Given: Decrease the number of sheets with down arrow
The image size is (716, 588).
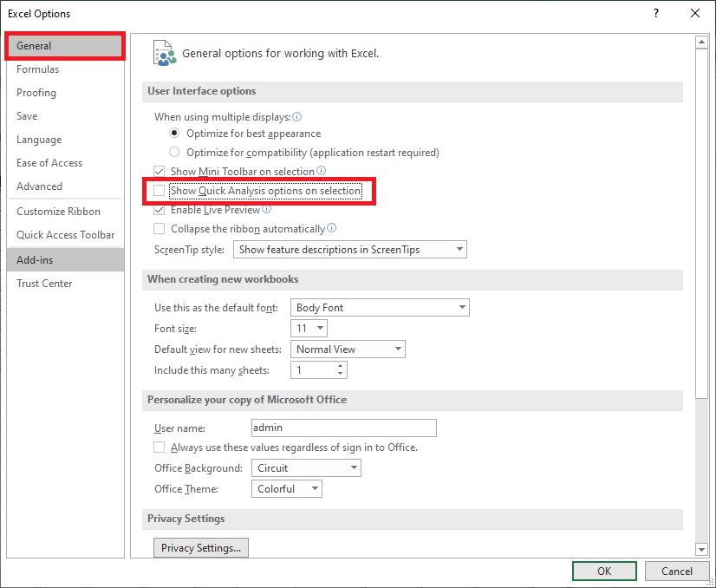Looking at the screenshot, I should coord(340,374).
